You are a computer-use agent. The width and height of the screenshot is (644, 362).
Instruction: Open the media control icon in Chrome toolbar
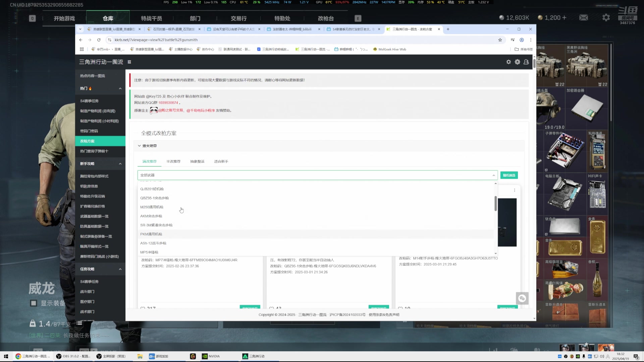click(x=513, y=40)
